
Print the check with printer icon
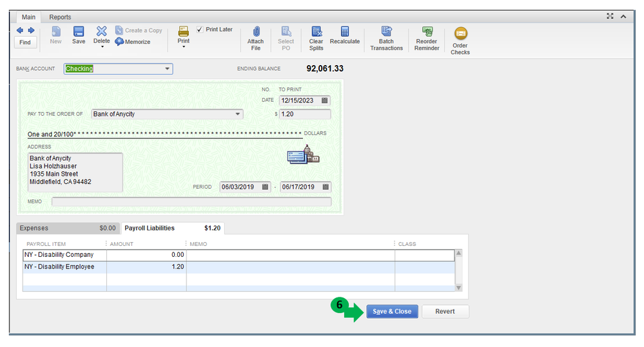tap(183, 32)
